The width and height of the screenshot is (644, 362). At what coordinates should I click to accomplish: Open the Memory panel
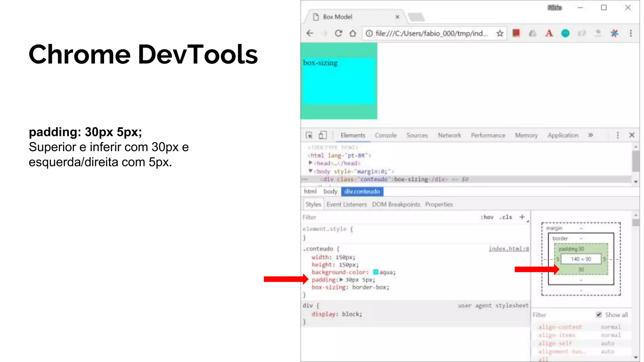tap(526, 135)
